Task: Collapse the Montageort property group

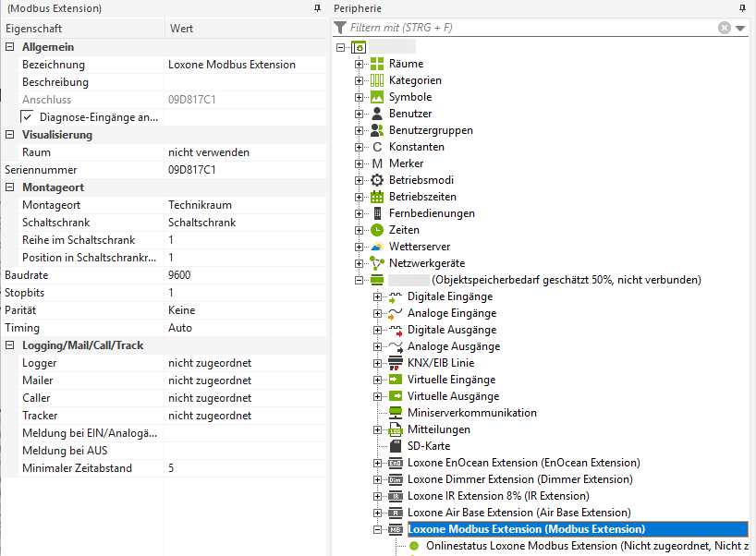Action: [x=9, y=187]
